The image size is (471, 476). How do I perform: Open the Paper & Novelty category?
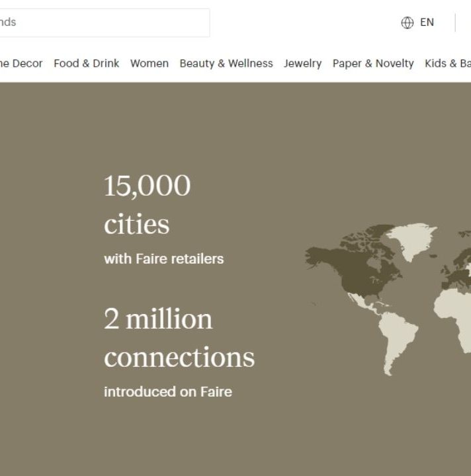373,63
